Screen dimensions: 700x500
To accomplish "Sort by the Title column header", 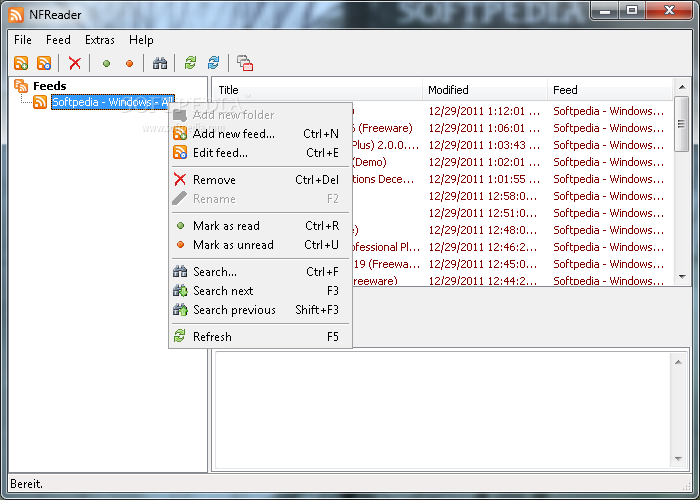I will click(317, 90).
